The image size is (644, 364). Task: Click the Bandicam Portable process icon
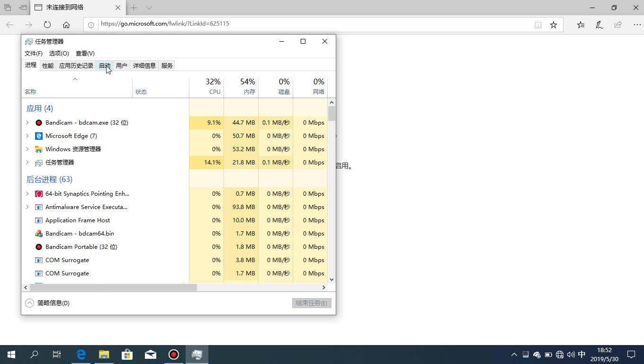(39, 247)
